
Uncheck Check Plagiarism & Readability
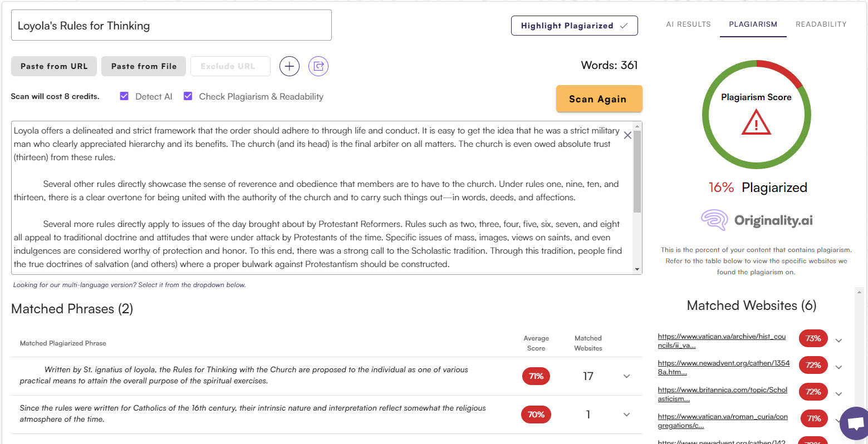click(188, 96)
